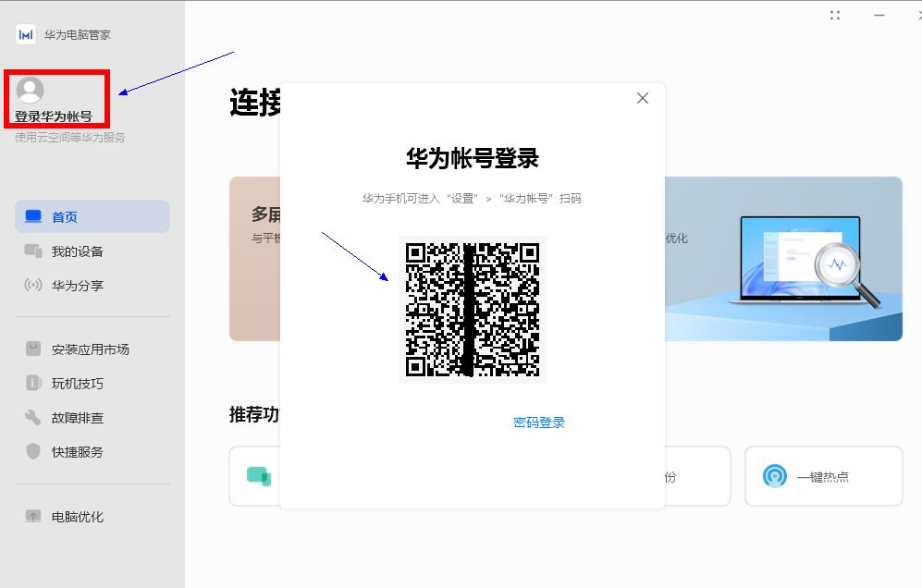Open 我的设备 devices icon

31,250
